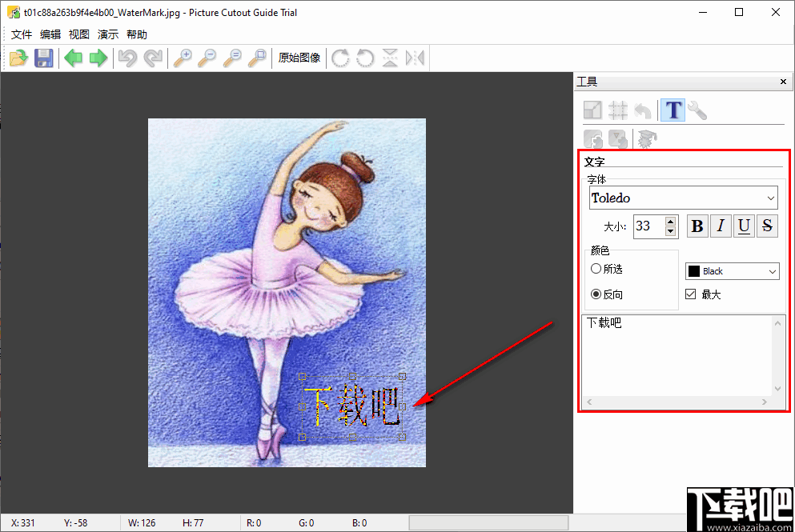Decrease font size with the down spinner
The height and width of the screenshot is (532, 795).
[x=670, y=231]
